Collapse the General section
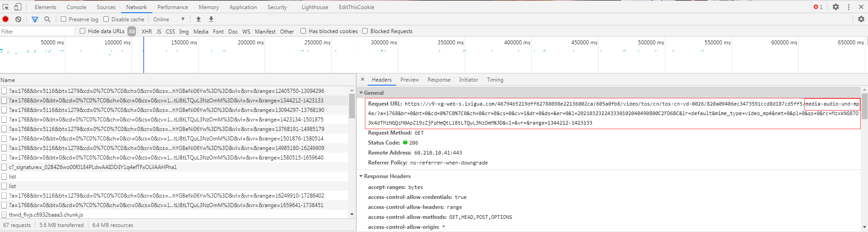Screen dimensions: 868x232 [x=361, y=92]
